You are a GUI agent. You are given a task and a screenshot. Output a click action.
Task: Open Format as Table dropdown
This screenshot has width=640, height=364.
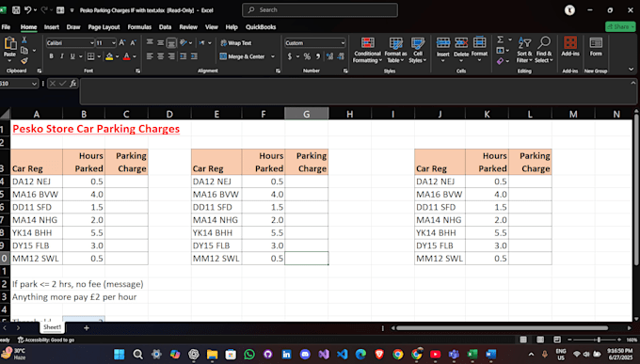(x=395, y=50)
